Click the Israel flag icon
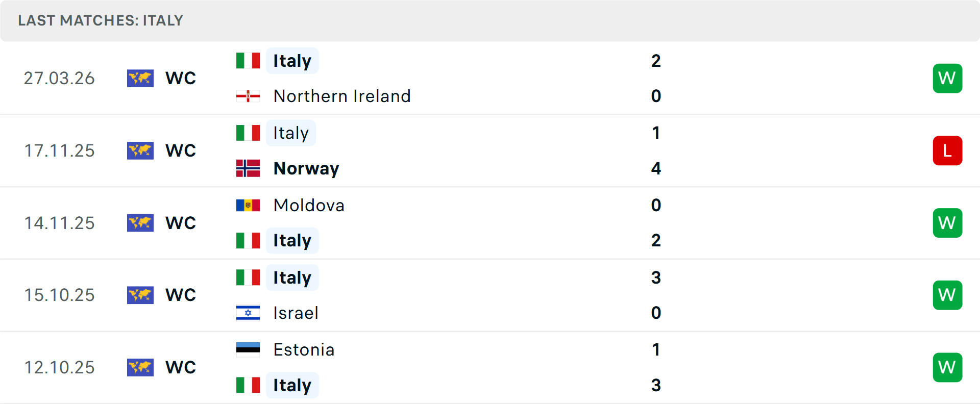The height and width of the screenshot is (404, 980). [248, 313]
